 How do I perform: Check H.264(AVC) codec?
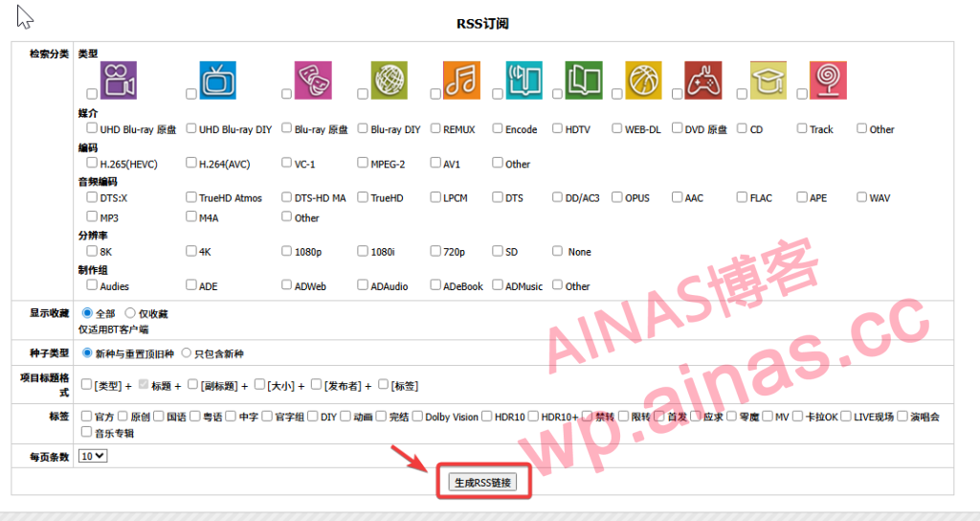tap(191, 163)
